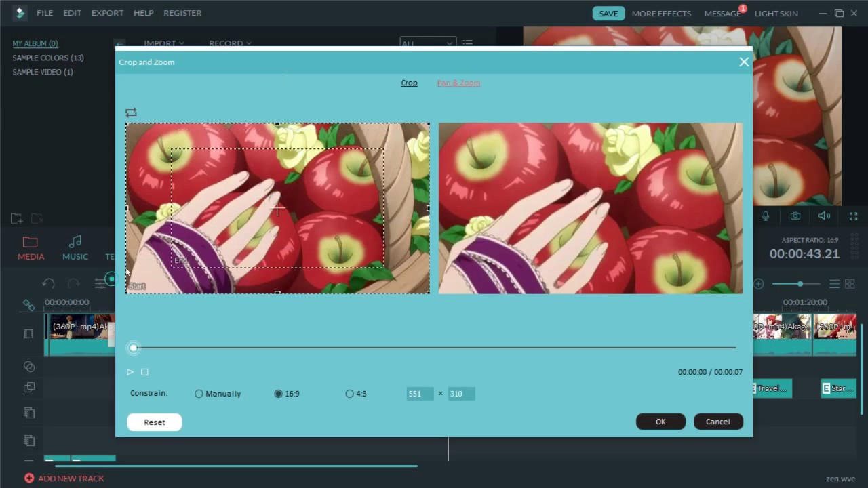Click the filter track overlapping-circles icon
The height and width of the screenshot is (488, 868).
[28, 367]
